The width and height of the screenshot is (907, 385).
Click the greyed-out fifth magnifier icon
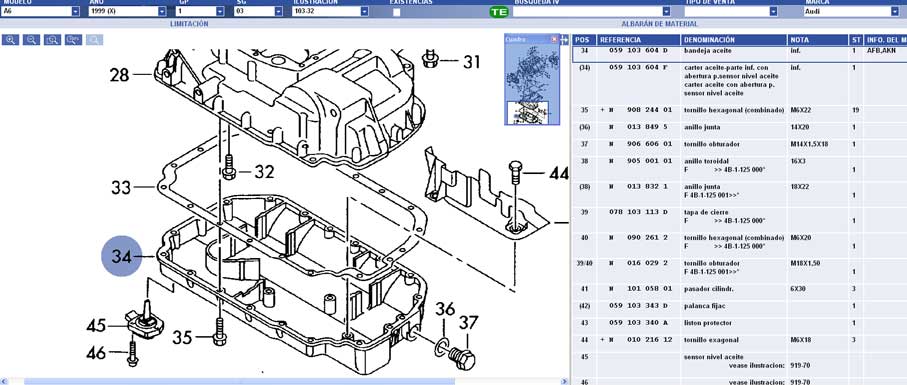point(94,40)
